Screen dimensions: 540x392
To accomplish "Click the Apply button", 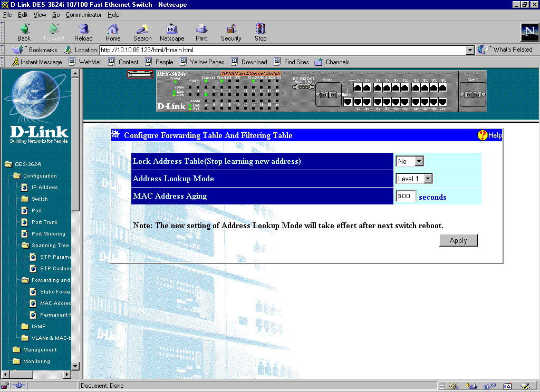I will point(458,240).
